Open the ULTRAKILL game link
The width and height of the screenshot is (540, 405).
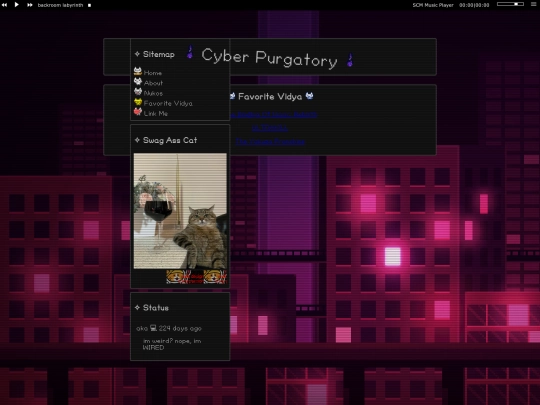click(x=270, y=128)
